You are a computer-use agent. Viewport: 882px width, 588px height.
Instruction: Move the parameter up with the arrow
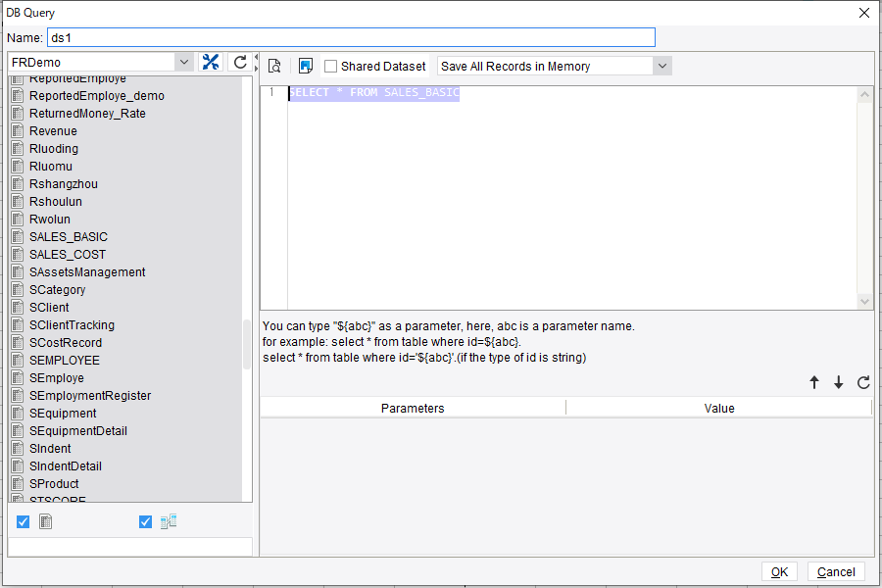click(x=814, y=382)
